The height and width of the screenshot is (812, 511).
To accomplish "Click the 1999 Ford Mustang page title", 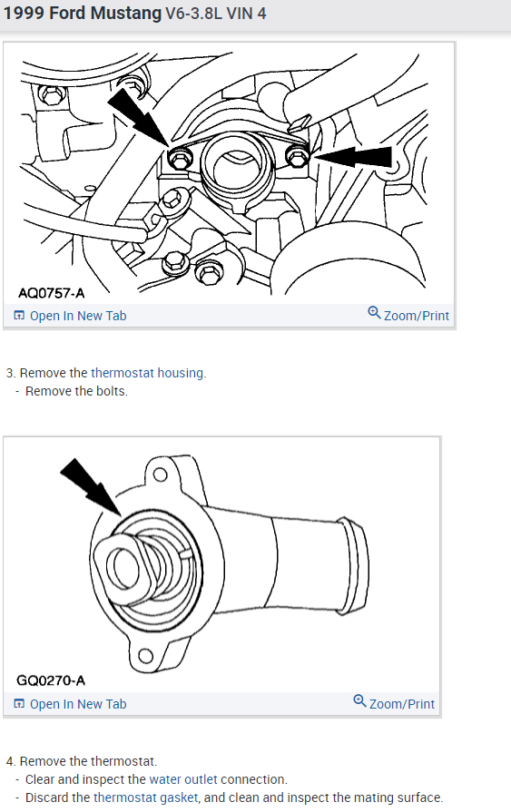I will pyautogui.click(x=83, y=13).
